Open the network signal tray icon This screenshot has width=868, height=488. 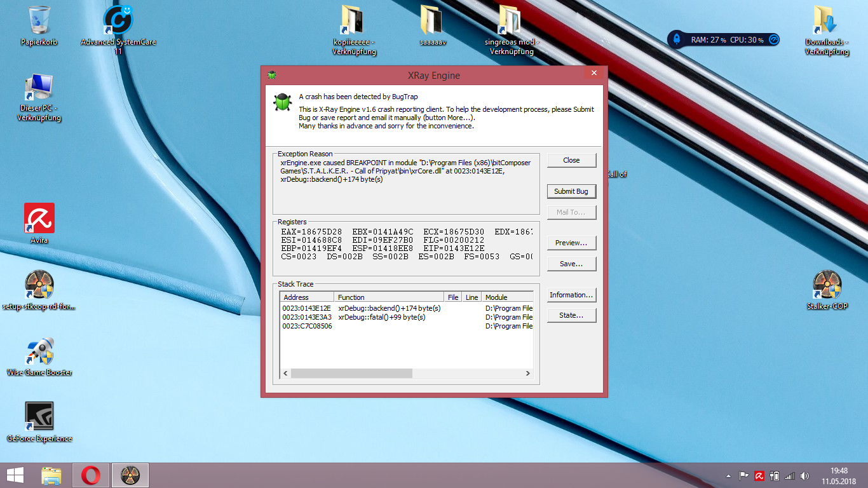click(x=790, y=475)
